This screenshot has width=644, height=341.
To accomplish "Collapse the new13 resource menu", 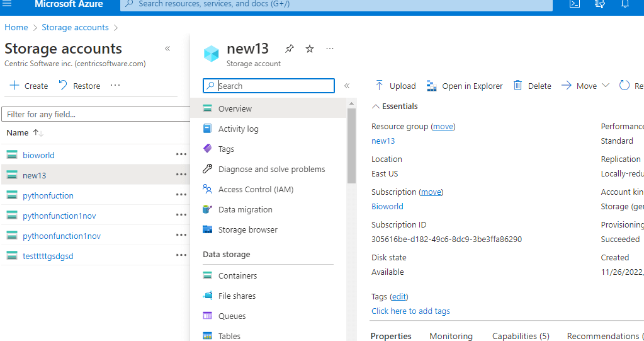I will pyautogui.click(x=347, y=86).
